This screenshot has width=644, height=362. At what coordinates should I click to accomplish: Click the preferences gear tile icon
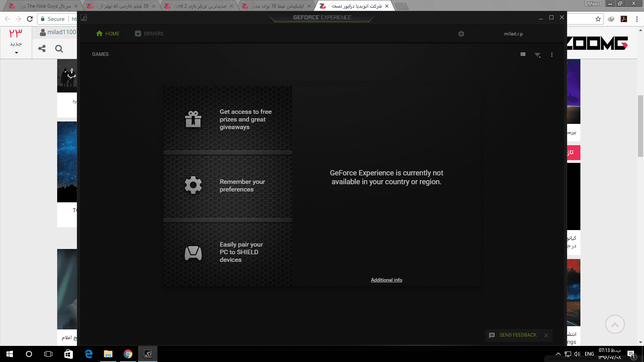click(193, 185)
